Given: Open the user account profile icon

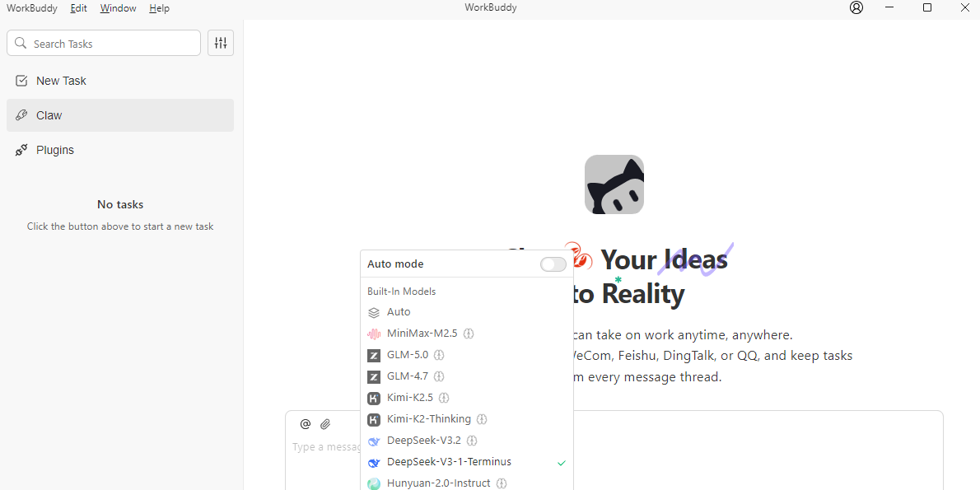Looking at the screenshot, I should 856,8.
